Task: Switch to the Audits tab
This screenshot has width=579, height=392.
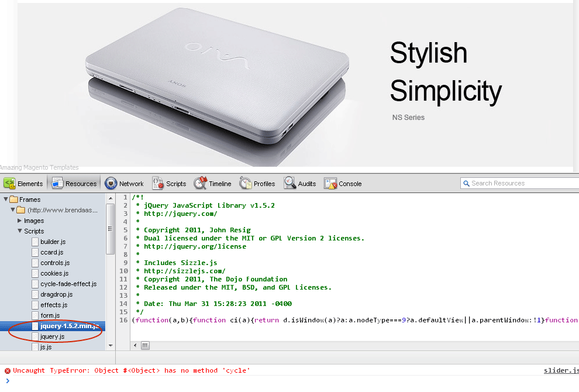Action: click(300, 184)
